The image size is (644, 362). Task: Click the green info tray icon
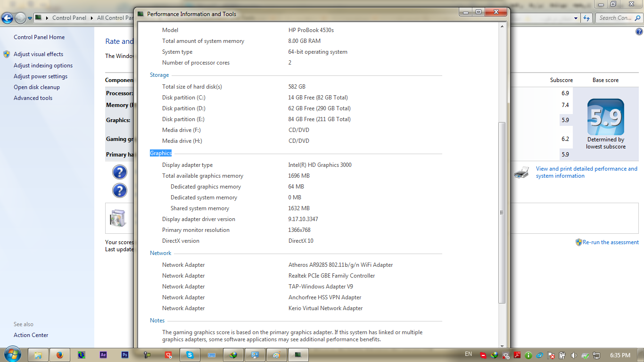[x=528, y=355]
